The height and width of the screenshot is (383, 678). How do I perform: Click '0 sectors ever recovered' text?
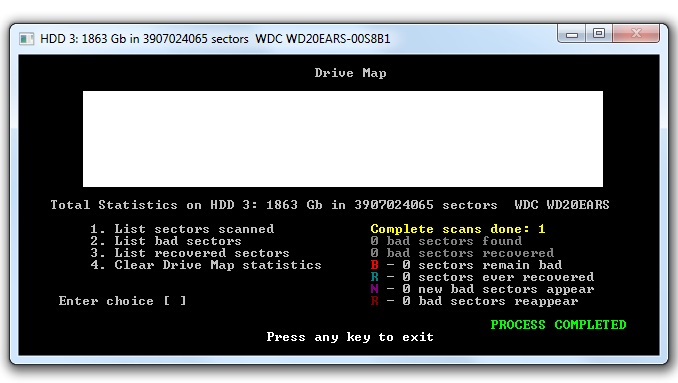(498, 277)
